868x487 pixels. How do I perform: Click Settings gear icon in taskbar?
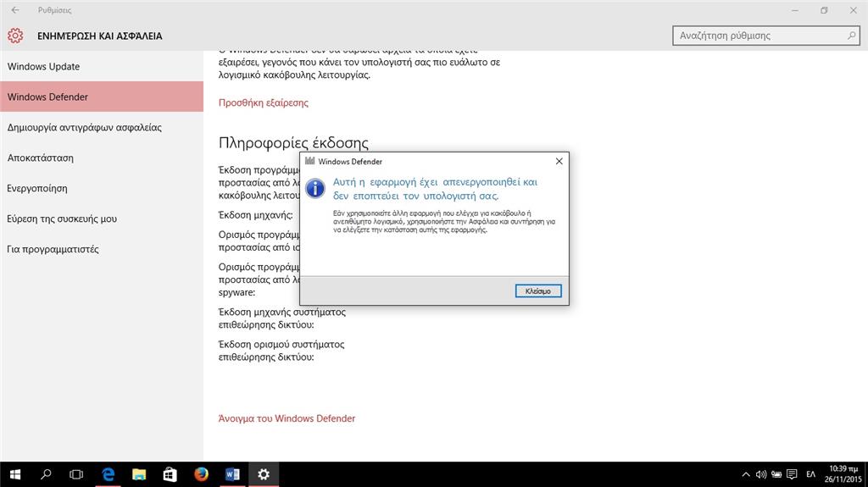coord(264,474)
